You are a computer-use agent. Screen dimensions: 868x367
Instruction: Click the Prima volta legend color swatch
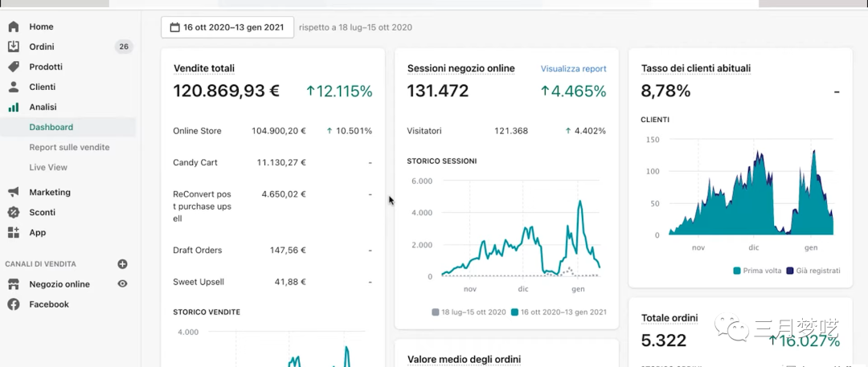click(x=737, y=271)
